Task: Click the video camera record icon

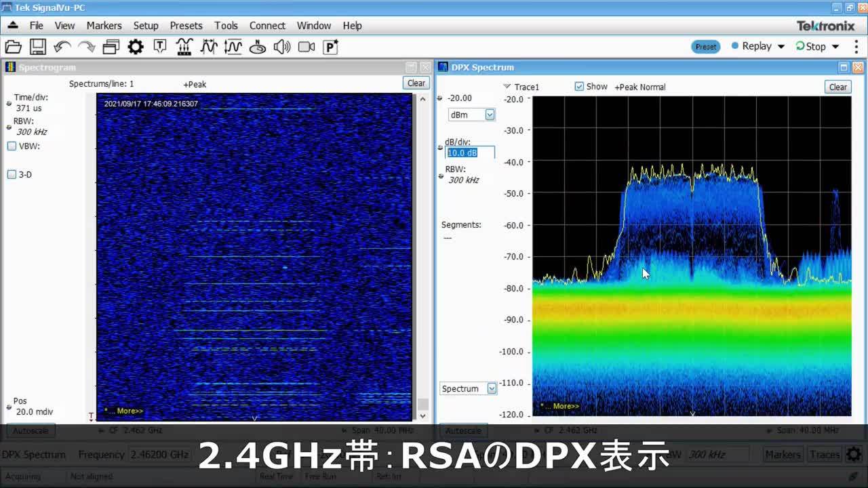Action: [307, 47]
